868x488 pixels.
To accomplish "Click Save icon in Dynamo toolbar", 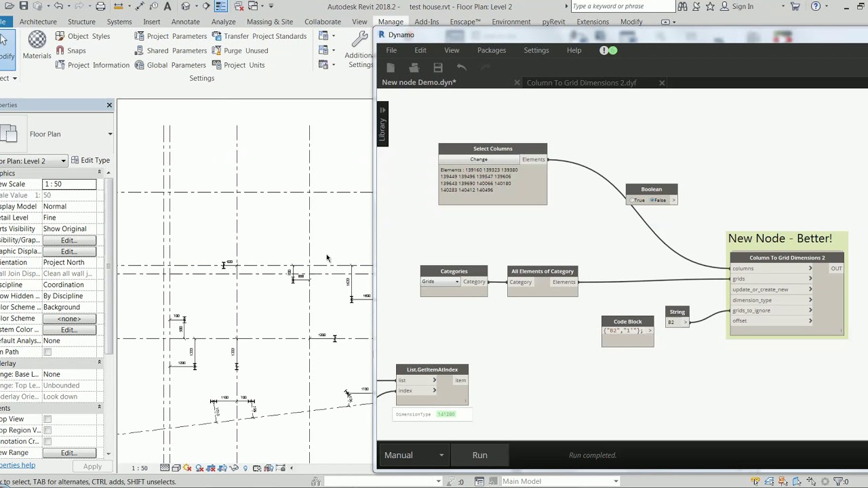I will (438, 67).
